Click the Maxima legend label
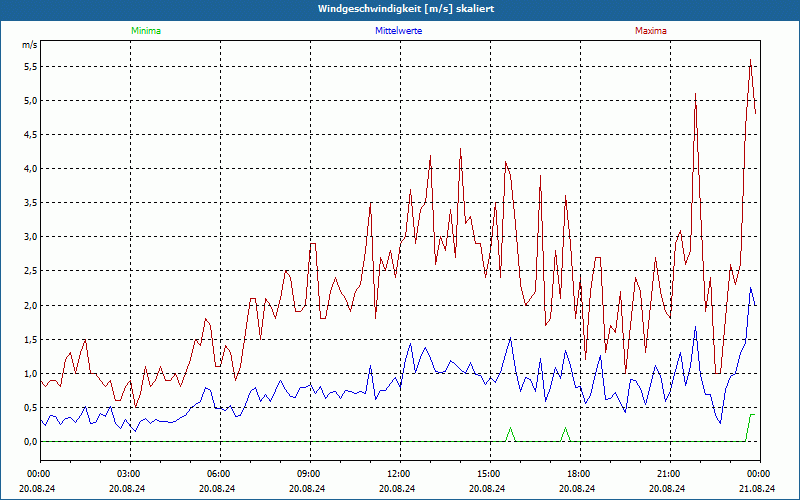Viewport: 800px width, 500px height. 651,31
